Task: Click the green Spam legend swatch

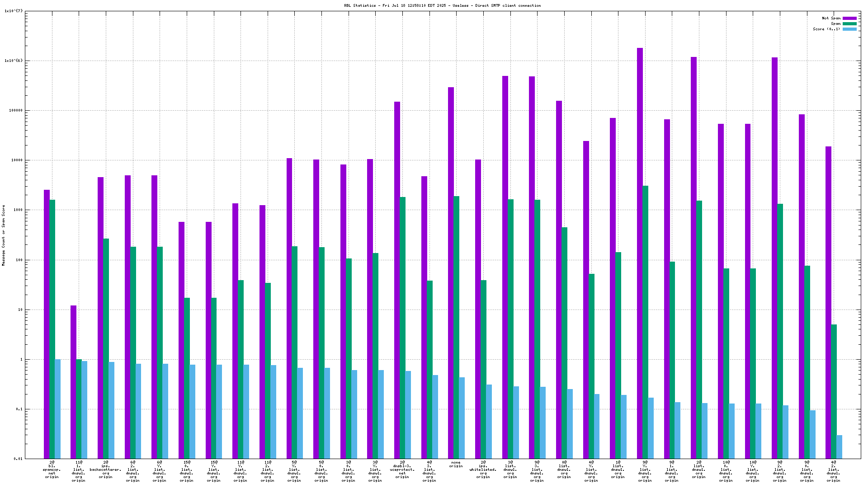Action: tap(849, 23)
